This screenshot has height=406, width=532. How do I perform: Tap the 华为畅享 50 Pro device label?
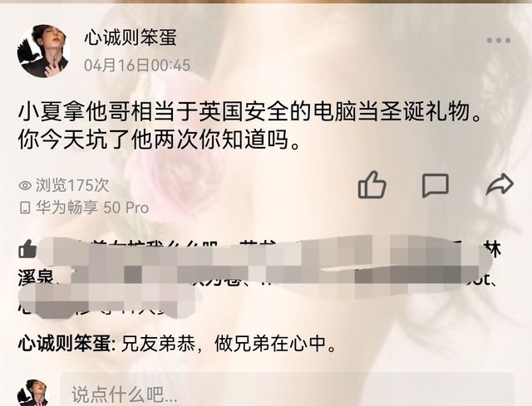[x=92, y=208]
